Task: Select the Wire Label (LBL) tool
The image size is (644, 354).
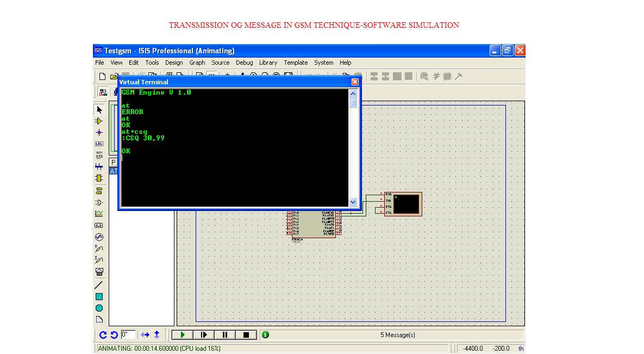Action: tap(99, 144)
